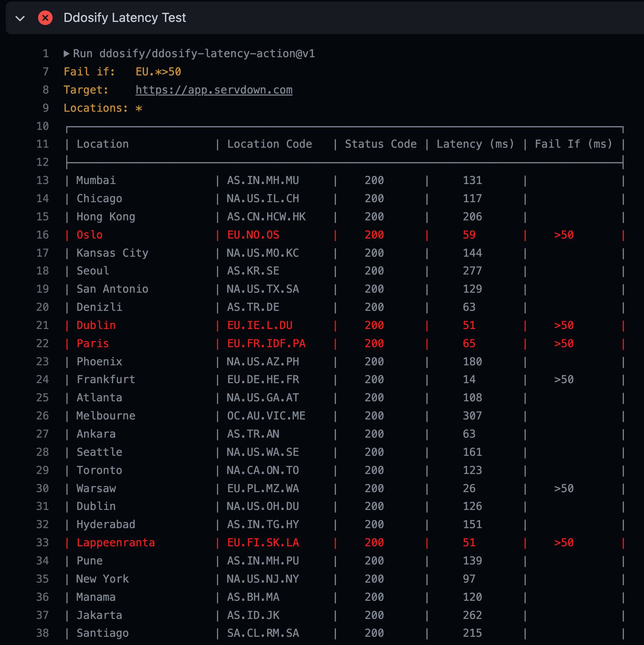
Task: Select line number 33 in the log
Action: pyautogui.click(x=43, y=542)
